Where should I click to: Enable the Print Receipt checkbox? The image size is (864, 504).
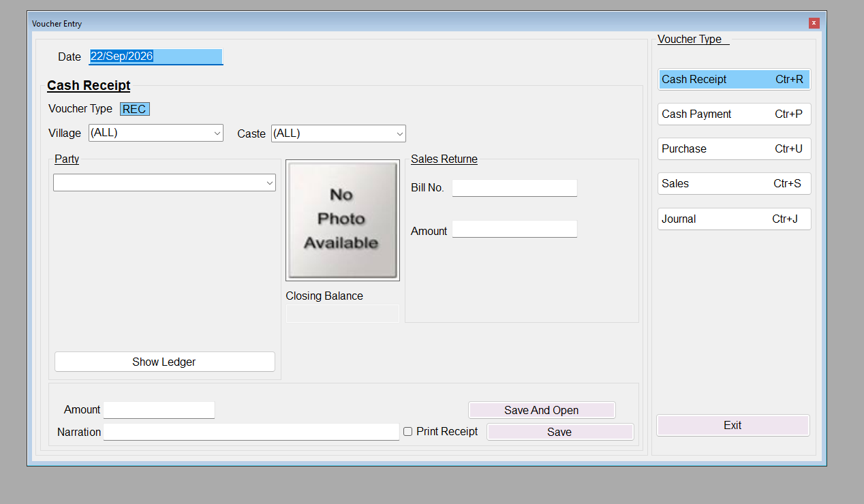pyautogui.click(x=408, y=432)
